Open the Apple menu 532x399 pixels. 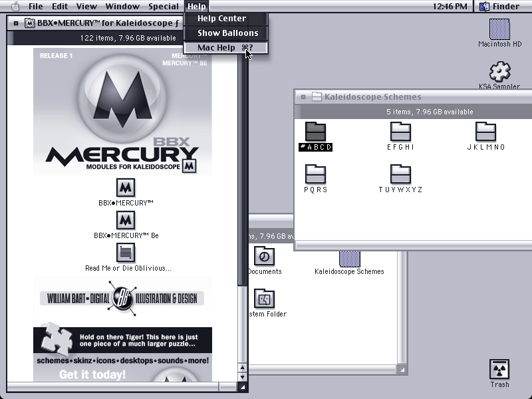tap(15, 6)
